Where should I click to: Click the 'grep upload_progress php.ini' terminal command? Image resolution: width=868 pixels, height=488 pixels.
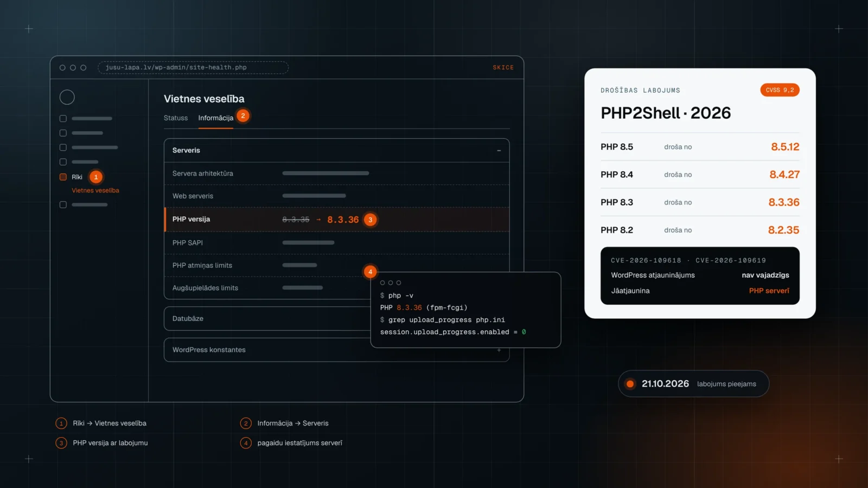click(446, 320)
